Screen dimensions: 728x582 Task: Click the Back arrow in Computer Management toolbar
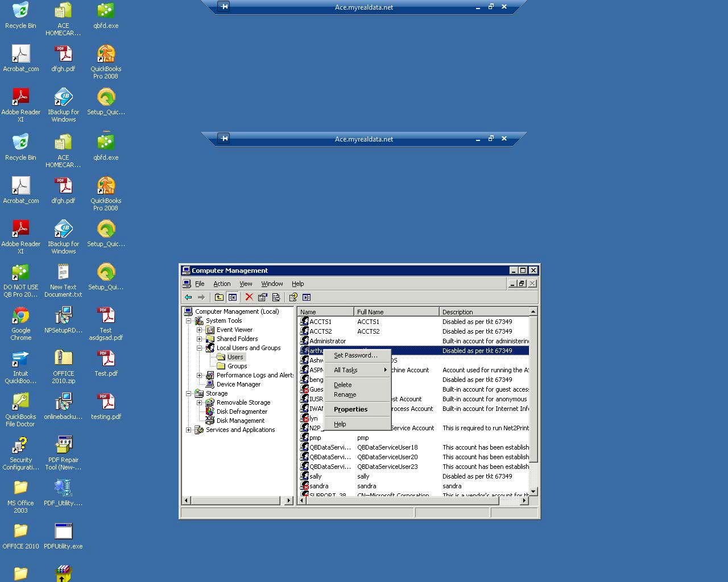pyautogui.click(x=188, y=297)
